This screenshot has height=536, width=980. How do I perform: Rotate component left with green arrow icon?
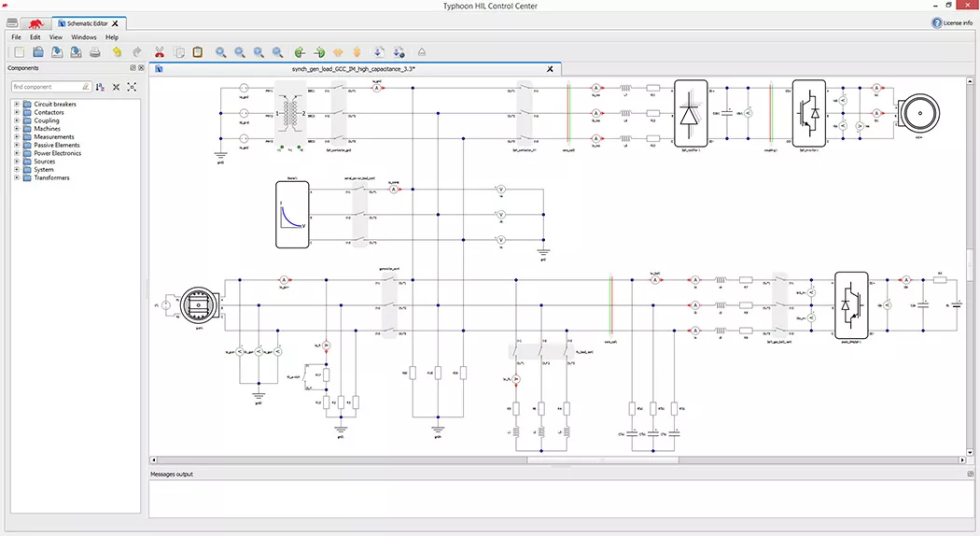coord(300,52)
